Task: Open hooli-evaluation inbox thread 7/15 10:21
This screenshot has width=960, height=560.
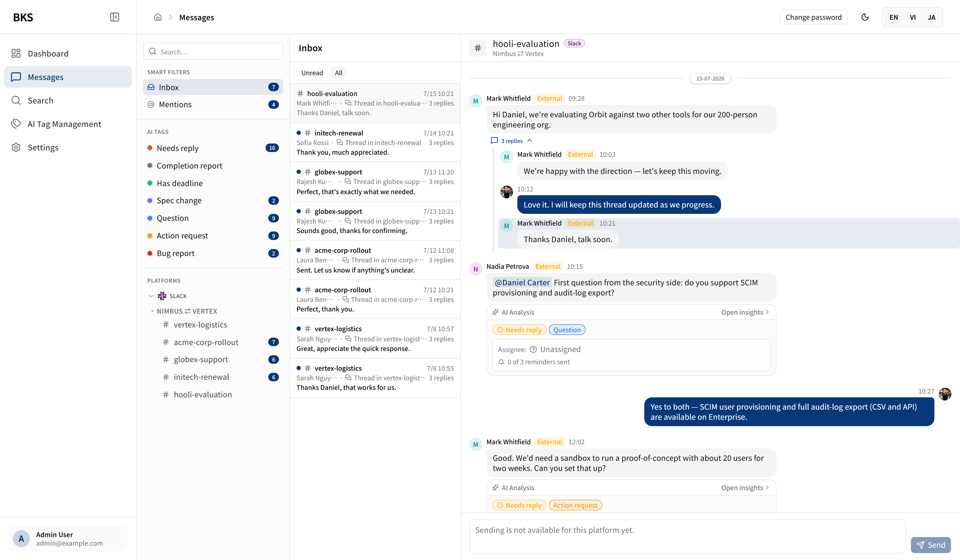Action: pos(375,103)
